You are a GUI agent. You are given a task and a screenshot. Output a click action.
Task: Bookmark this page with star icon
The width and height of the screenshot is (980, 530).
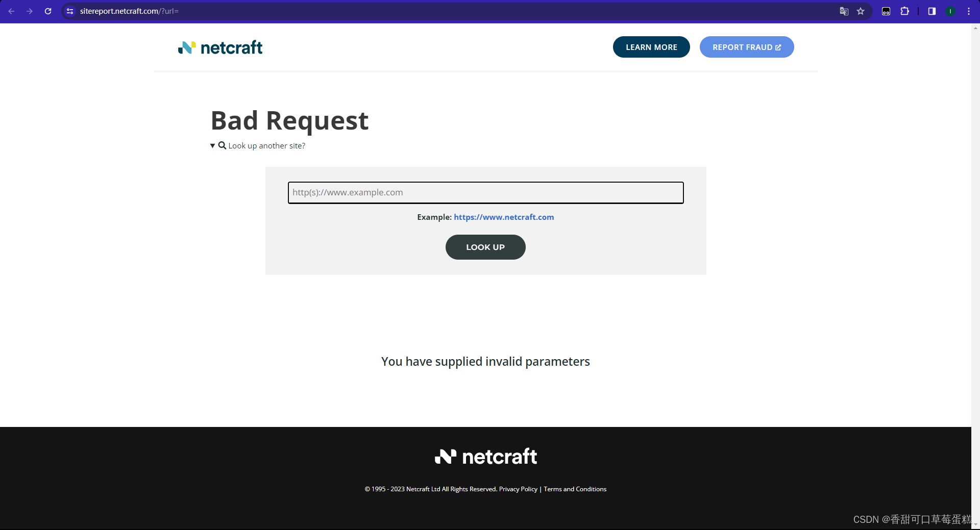[x=861, y=11]
